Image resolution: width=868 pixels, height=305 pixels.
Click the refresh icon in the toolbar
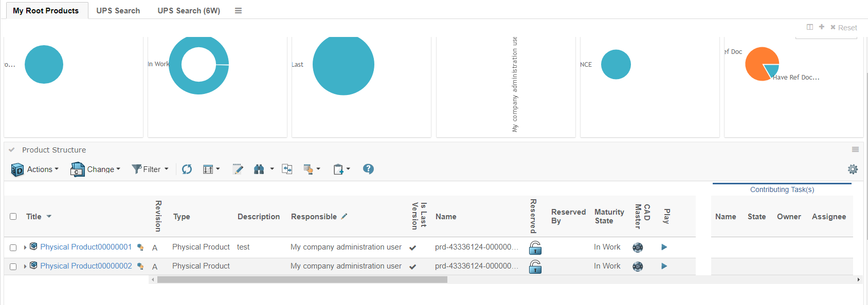[187, 169]
